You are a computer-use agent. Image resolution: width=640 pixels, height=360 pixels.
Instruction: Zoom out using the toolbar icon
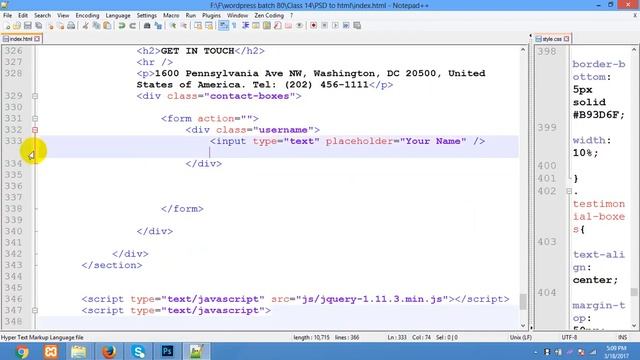(x=184, y=26)
